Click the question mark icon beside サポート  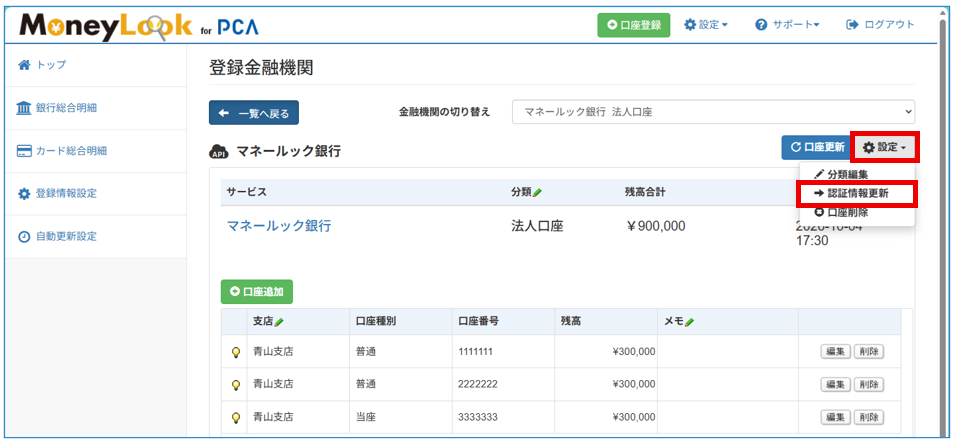pyautogui.click(x=762, y=25)
